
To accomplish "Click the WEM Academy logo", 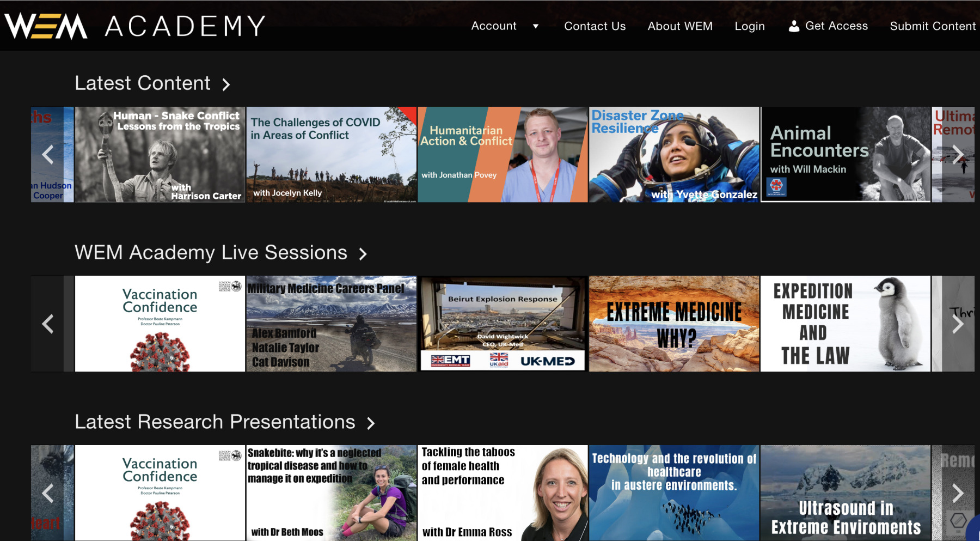I will tap(134, 25).
